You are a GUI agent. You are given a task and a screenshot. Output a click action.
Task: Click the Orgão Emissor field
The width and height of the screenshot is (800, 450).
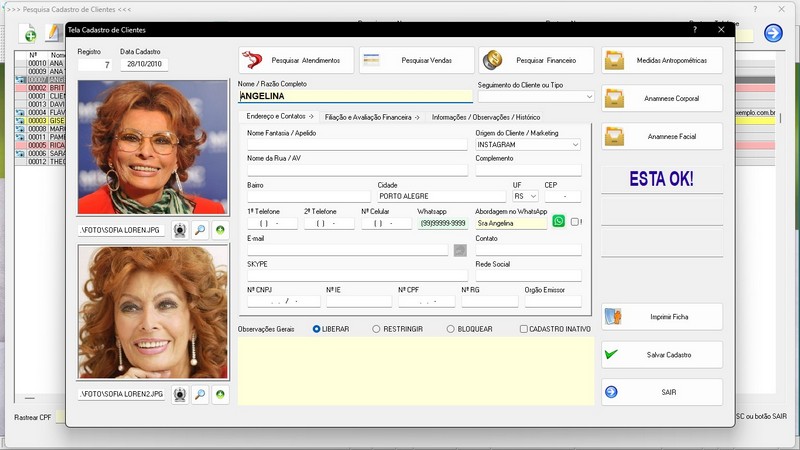[553, 302]
